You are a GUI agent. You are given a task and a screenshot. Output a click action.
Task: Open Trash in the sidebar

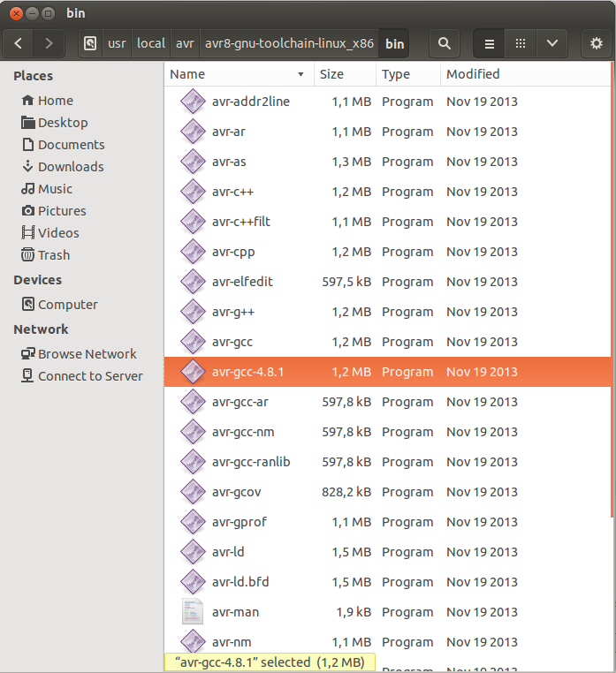tap(46, 255)
